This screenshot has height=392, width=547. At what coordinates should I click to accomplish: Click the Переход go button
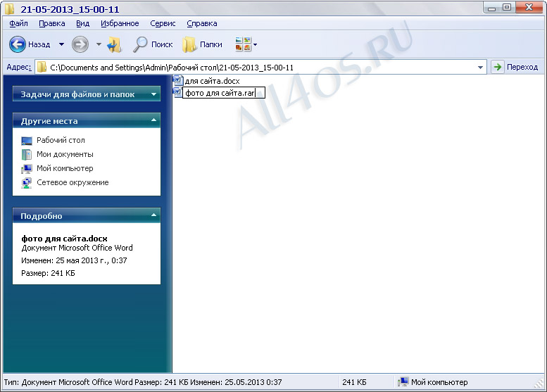[x=515, y=67]
